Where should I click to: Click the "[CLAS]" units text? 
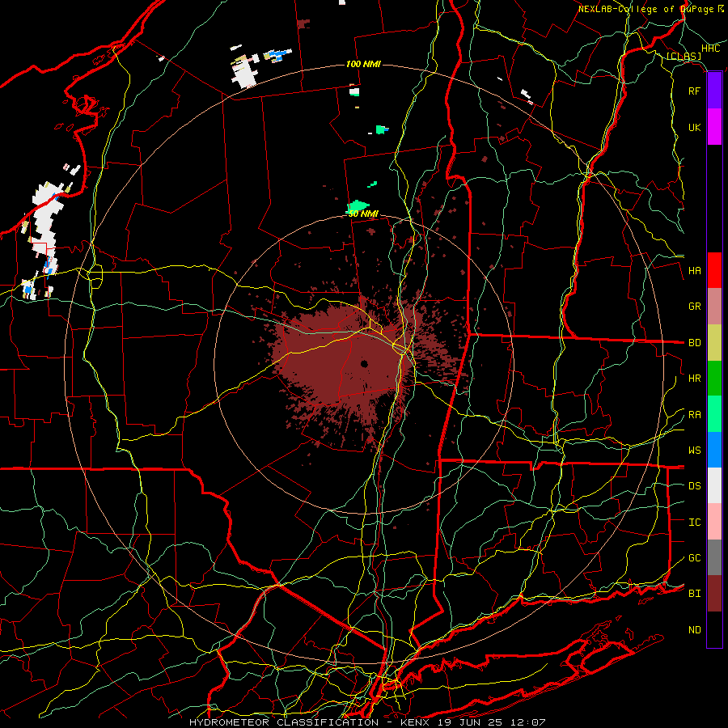tap(684, 57)
